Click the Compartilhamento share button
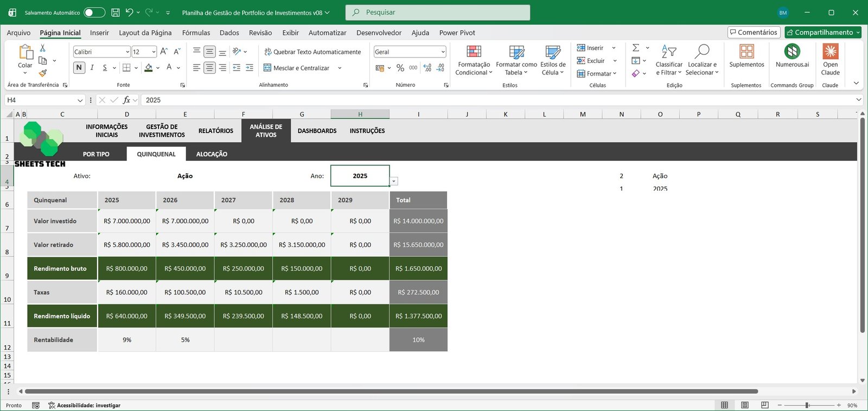 [x=822, y=33]
